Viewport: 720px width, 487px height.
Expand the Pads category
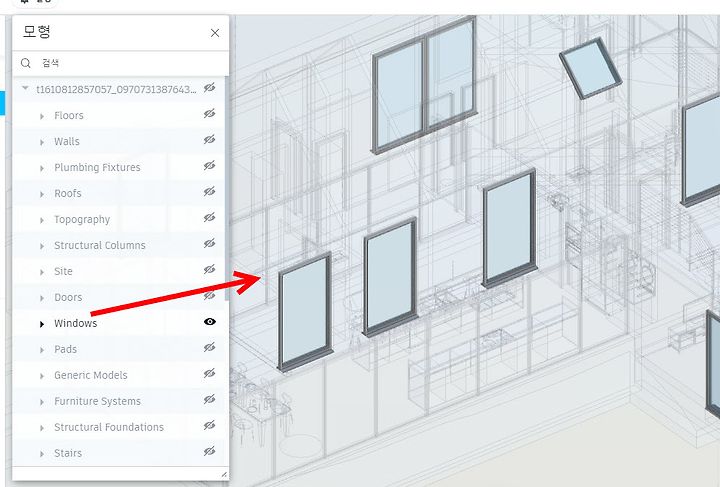42,350
